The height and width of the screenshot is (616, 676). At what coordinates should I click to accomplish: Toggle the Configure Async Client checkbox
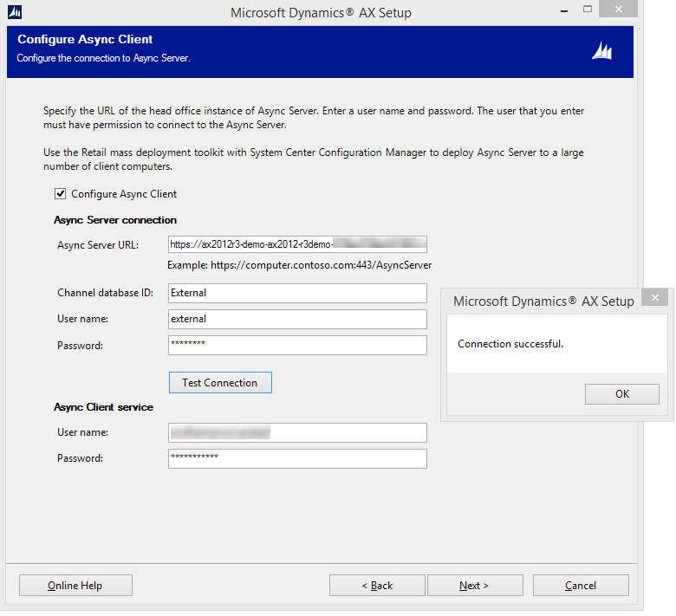(61, 194)
